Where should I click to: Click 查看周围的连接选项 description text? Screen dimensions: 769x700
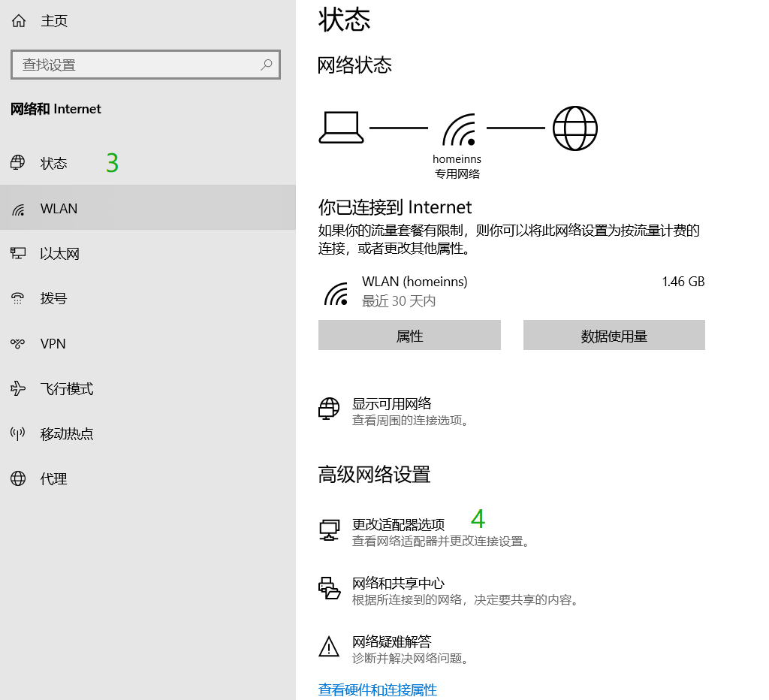pyautogui.click(x=411, y=421)
